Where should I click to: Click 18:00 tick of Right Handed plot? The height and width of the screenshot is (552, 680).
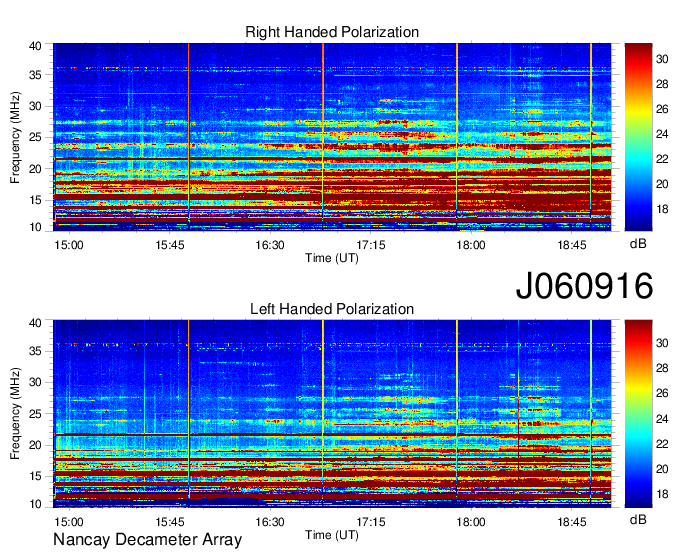(471, 245)
